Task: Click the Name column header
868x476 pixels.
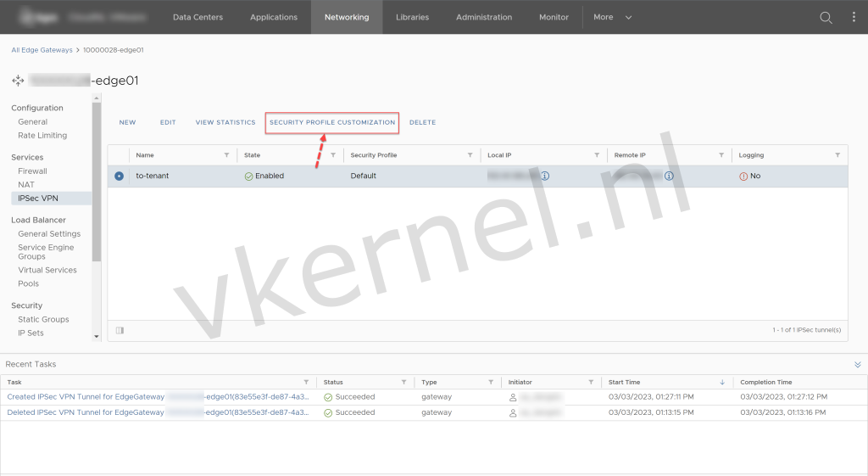Action: (145, 155)
